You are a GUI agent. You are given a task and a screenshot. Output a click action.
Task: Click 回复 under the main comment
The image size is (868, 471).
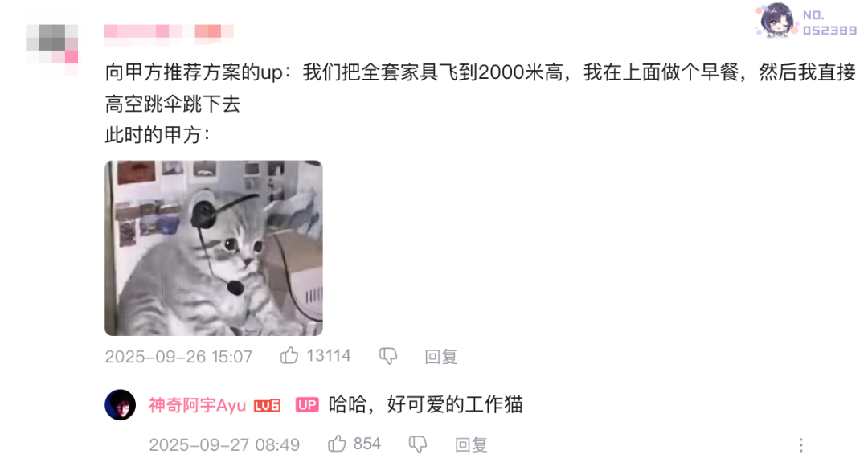tap(440, 357)
